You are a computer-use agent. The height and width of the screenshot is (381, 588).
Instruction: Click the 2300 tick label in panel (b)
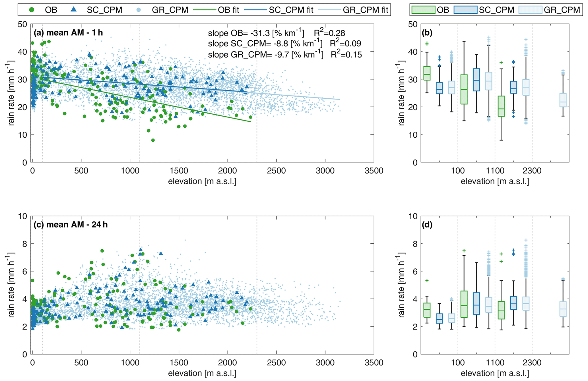pos(532,171)
